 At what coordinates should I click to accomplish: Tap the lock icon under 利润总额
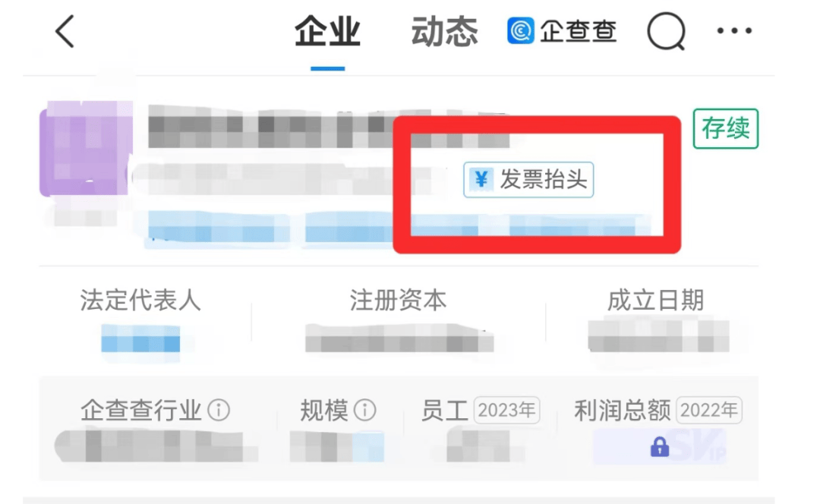coord(660,446)
